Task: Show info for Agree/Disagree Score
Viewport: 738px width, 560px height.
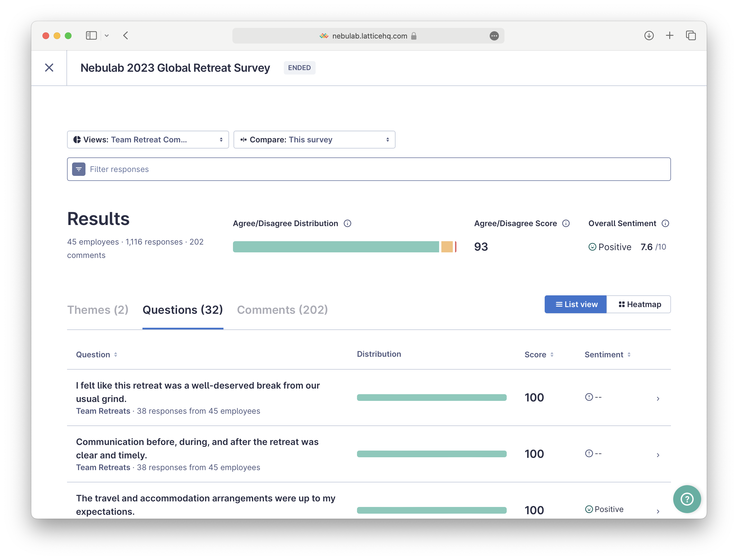Action: (566, 223)
